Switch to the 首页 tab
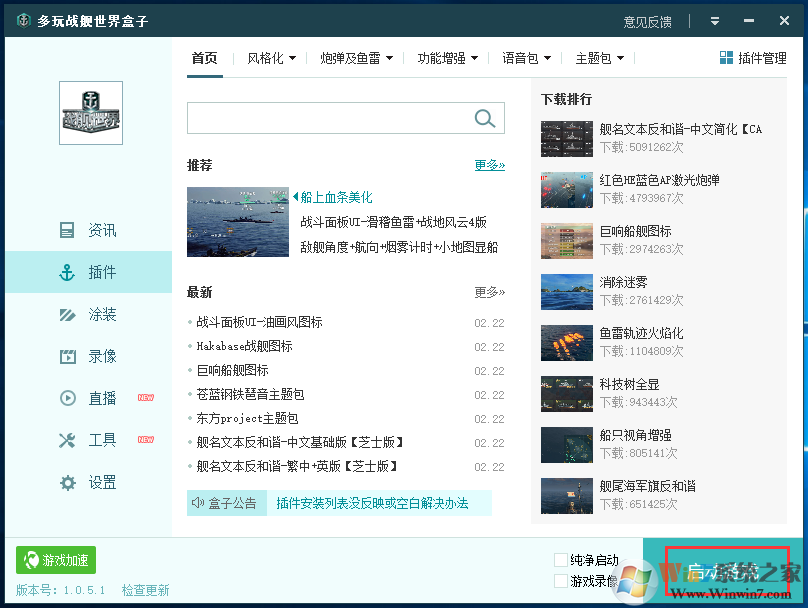This screenshot has width=808, height=608. tap(204, 58)
